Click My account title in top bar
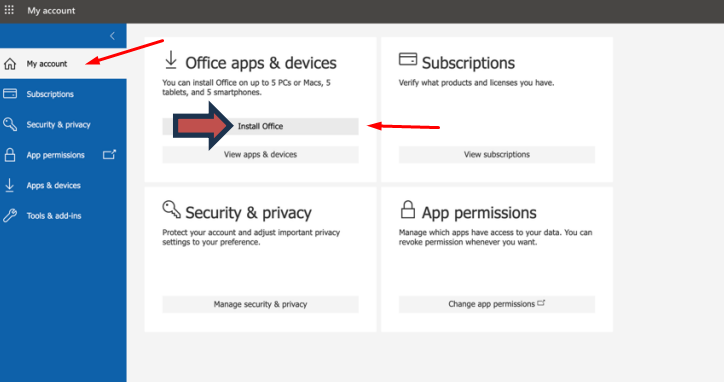 [x=51, y=10]
